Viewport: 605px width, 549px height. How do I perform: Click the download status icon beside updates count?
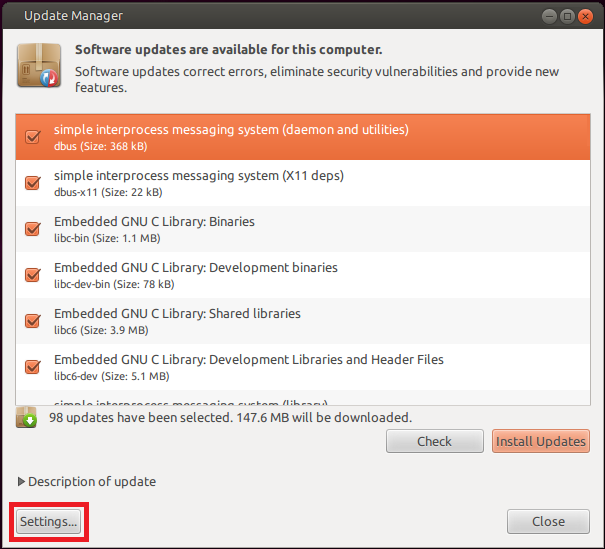[x=27, y=418]
